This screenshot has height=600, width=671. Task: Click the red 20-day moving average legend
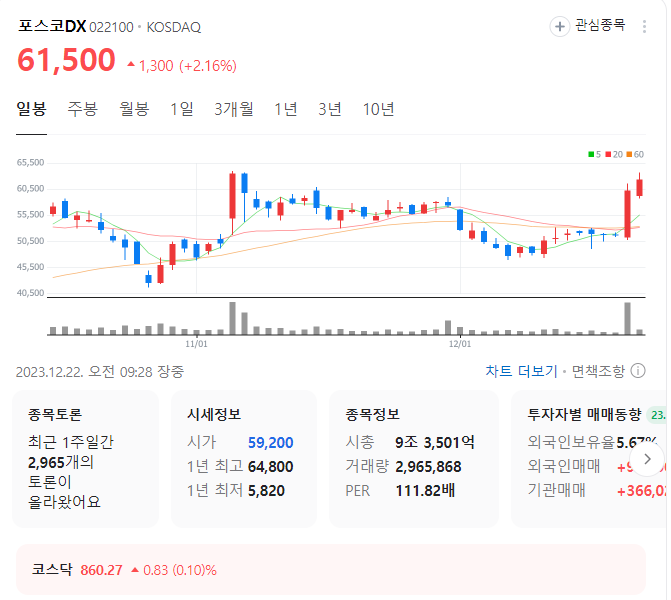614,154
